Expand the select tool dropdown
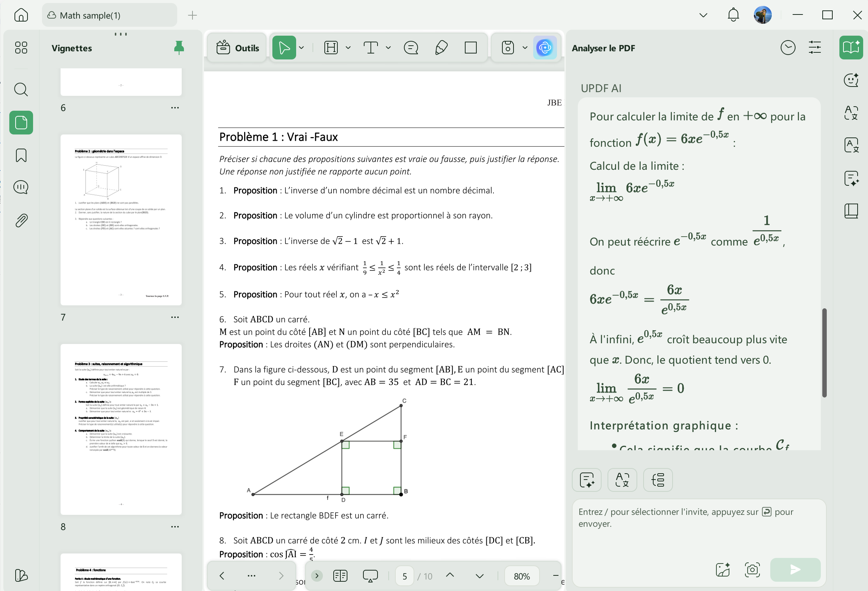This screenshot has height=591, width=868. coord(301,48)
